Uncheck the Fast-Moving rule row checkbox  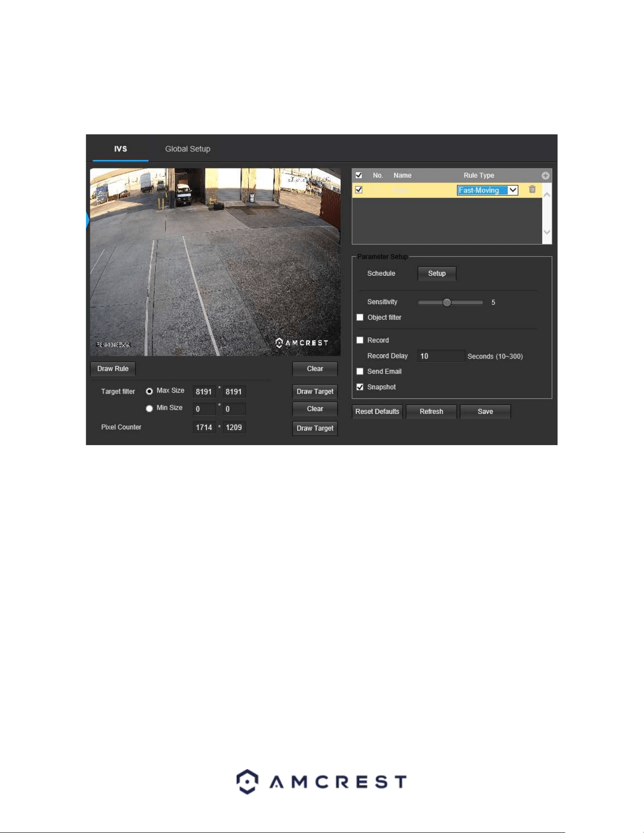coord(359,190)
